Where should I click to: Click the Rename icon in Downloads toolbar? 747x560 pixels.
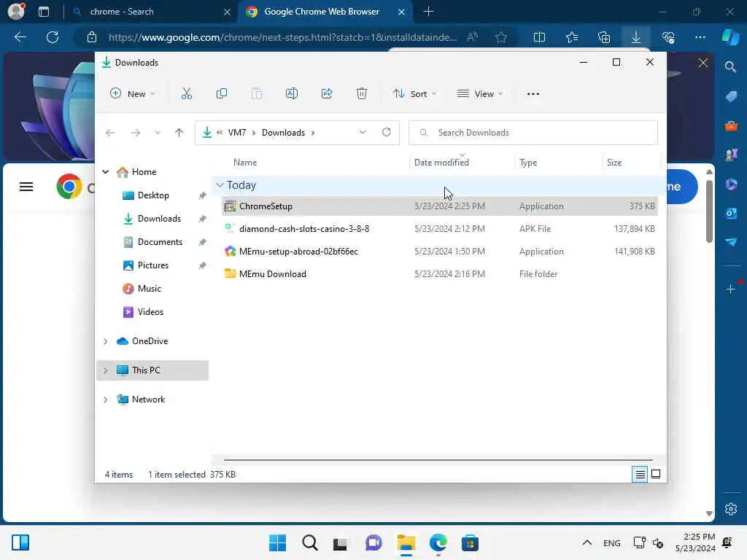click(x=292, y=94)
